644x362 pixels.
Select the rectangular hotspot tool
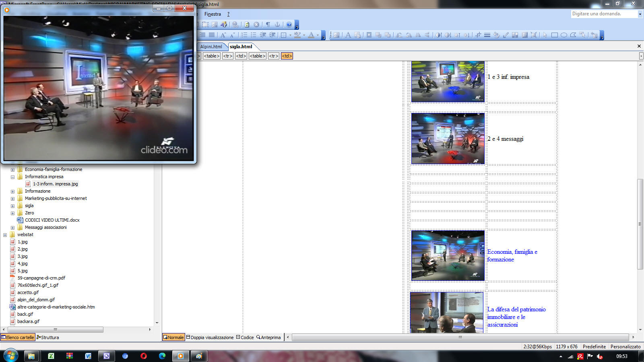coord(554,35)
